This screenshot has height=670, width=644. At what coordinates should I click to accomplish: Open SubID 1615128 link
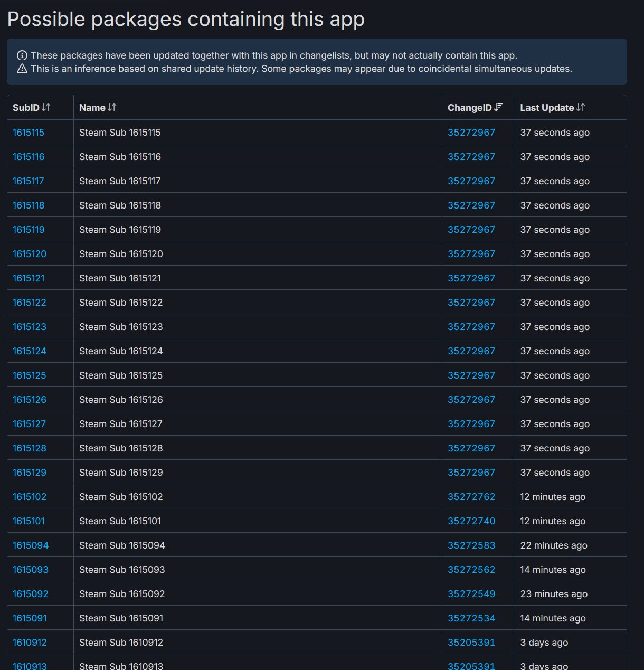[x=30, y=448]
